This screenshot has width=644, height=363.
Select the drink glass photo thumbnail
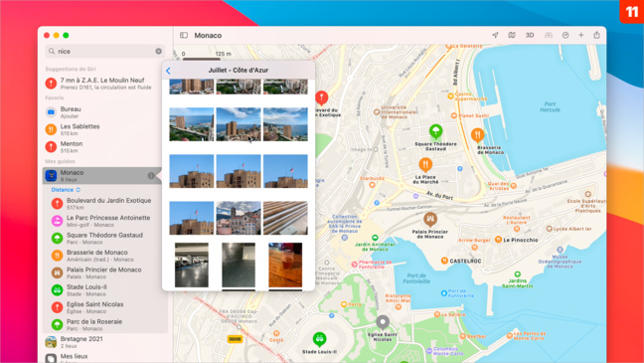(x=285, y=265)
